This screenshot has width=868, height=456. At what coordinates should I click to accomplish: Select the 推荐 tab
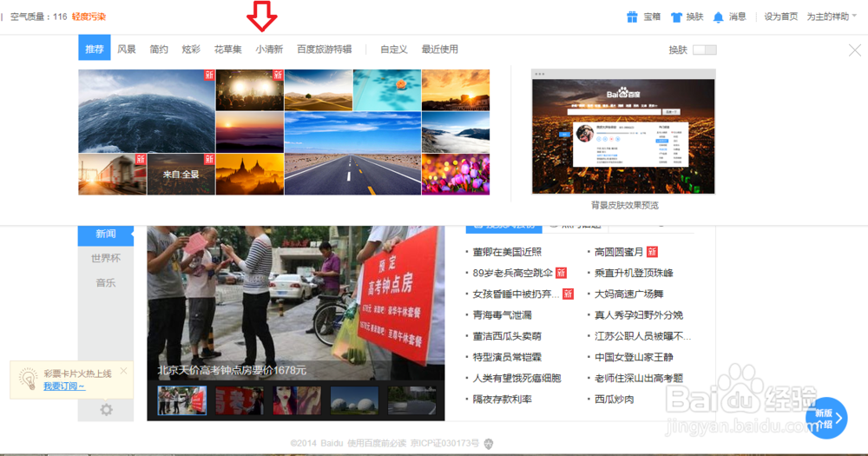(x=94, y=49)
